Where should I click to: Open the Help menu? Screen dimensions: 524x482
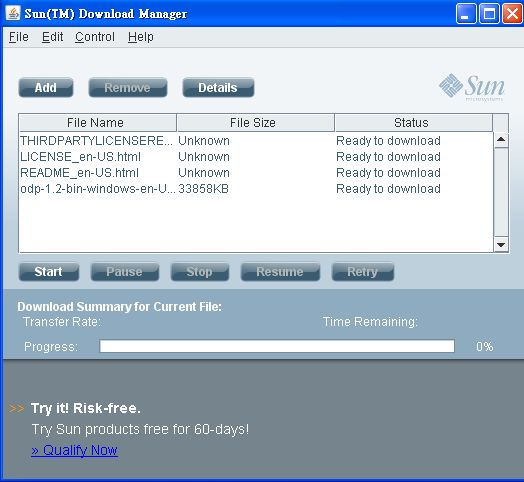141,37
